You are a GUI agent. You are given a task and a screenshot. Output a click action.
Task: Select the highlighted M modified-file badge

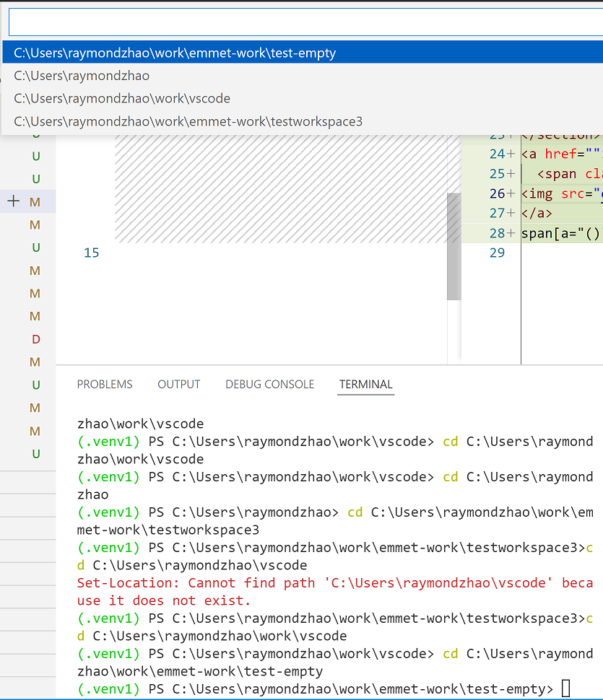pyautogui.click(x=35, y=202)
